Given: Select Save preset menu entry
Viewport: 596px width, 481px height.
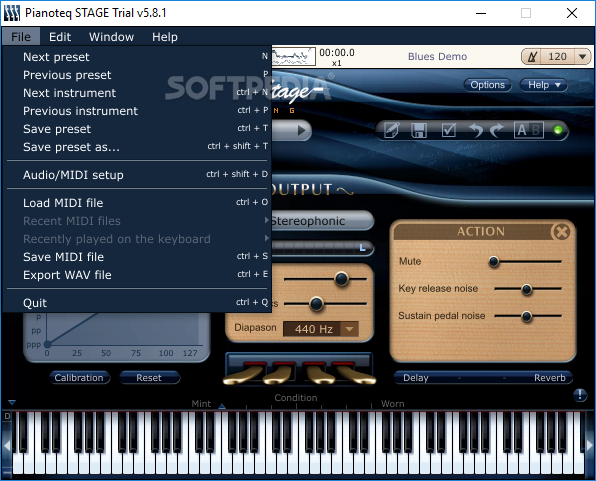Looking at the screenshot, I should point(137,129).
